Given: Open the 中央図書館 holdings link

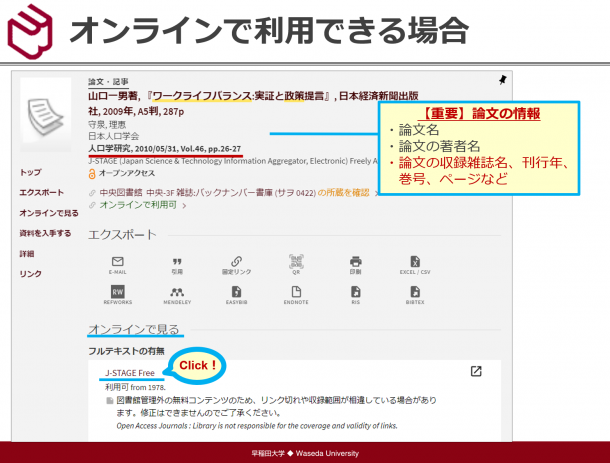Looking at the screenshot, I should pyautogui.click(x=234, y=193).
